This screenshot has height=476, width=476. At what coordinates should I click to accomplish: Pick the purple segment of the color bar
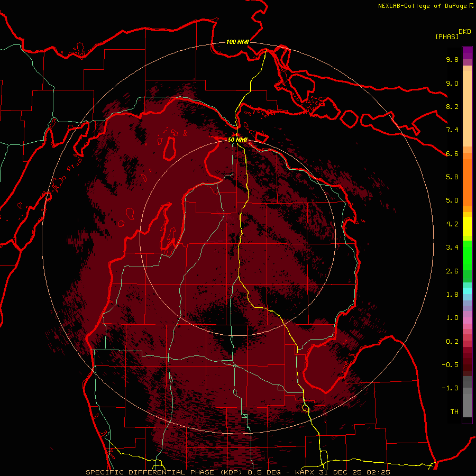(x=467, y=53)
